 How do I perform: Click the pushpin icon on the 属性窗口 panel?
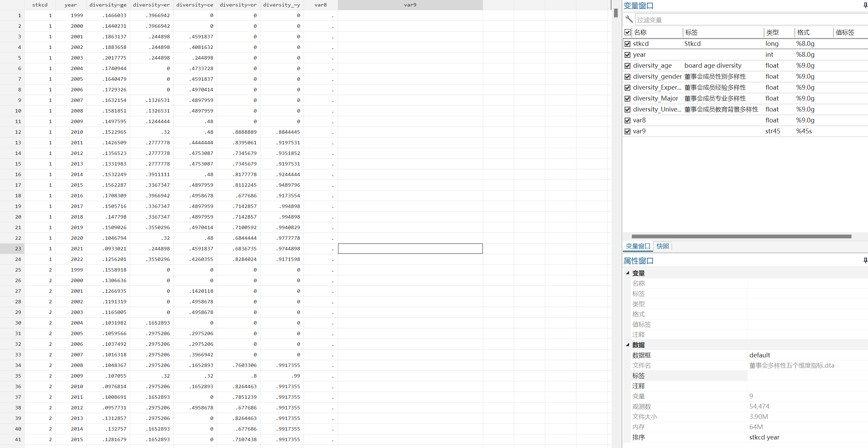[865, 261]
